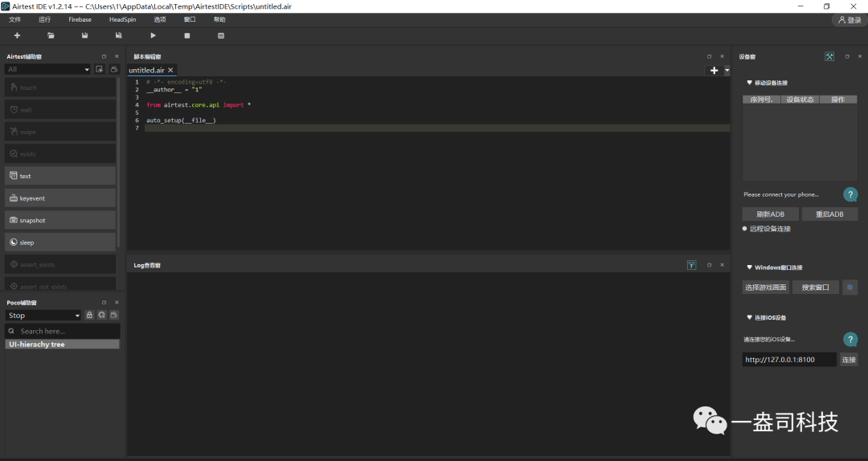Click the lock icon in Poco assistant panel

(x=89, y=315)
